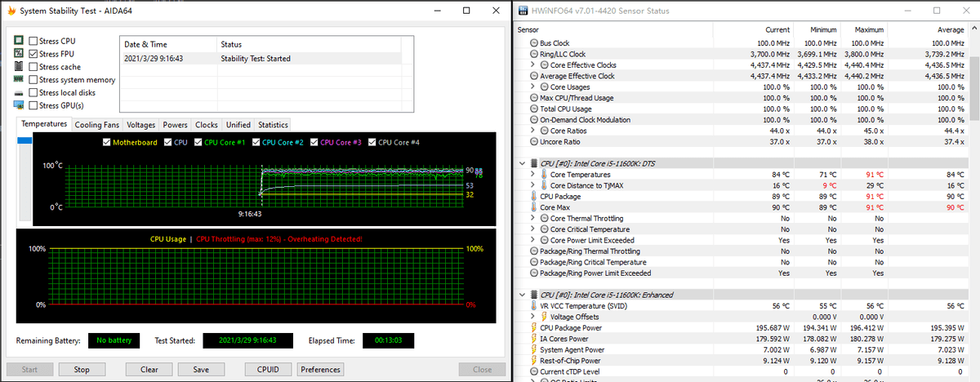Screen dimensions: 980x382
Task: Enable the Stress cache checkbox
Action: [x=33, y=67]
